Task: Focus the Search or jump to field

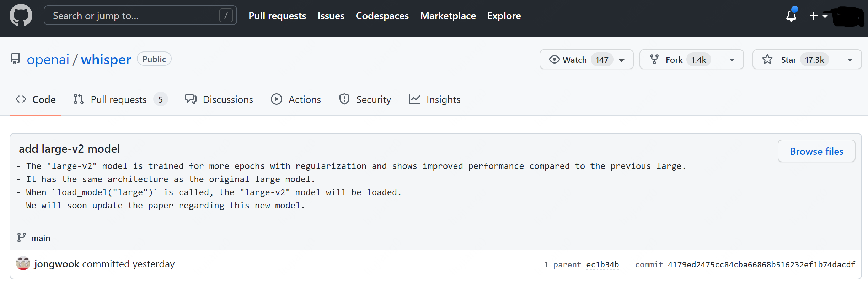Action: (x=140, y=16)
